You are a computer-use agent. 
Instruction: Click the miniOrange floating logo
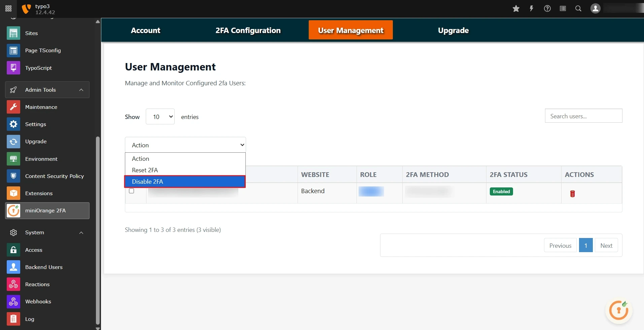[x=618, y=310]
